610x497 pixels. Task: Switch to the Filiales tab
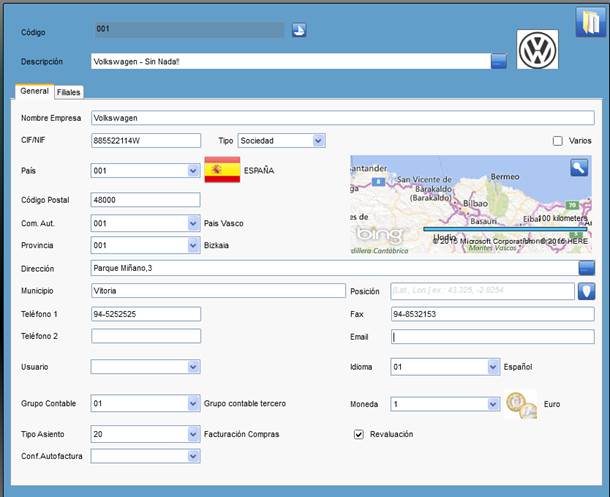point(68,92)
